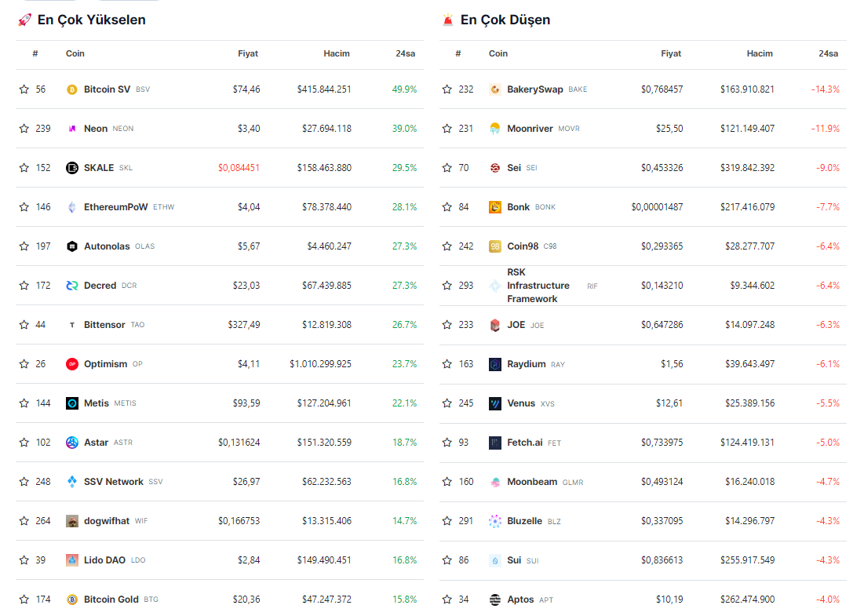Click the Fetch.ai coin logo icon
The image size is (864, 616).
point(495,443)
